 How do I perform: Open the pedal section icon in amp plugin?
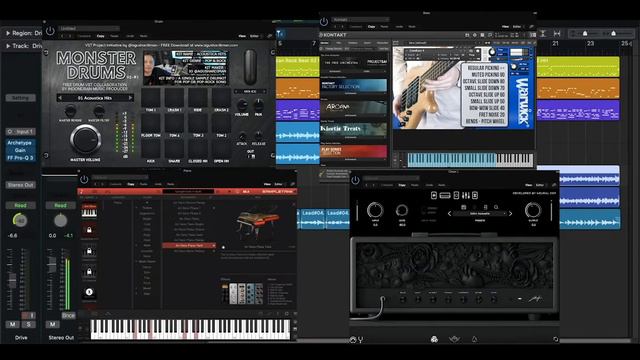click(x=434, y=196)
